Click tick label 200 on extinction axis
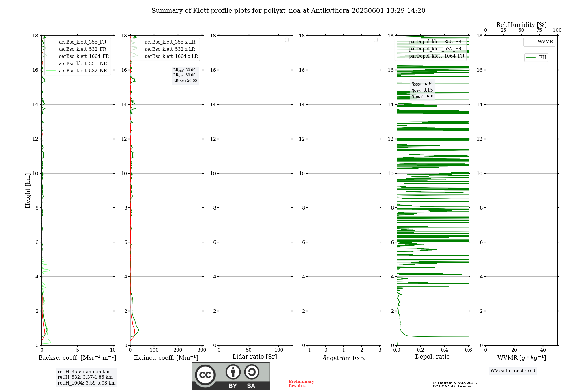This screenshot has height=392, width=577. [x=178, y=350]
